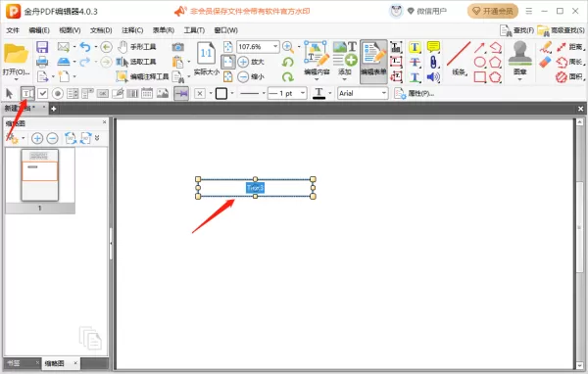
Task: Select the Highlight text T tool
Action: pos(415,47)
